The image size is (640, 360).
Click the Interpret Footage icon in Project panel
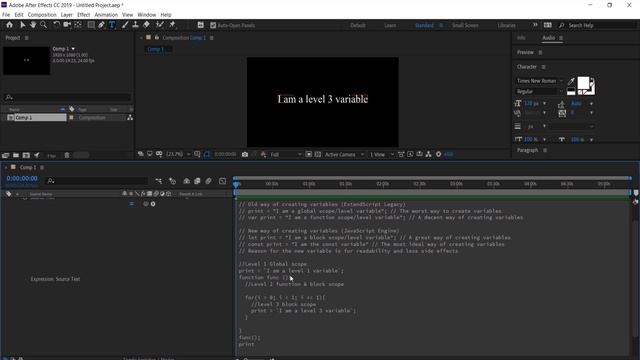coord(5,155)
